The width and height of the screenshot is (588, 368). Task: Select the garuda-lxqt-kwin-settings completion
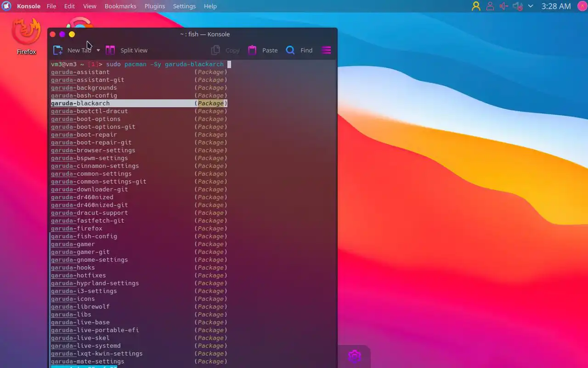[x=139, y=353]
